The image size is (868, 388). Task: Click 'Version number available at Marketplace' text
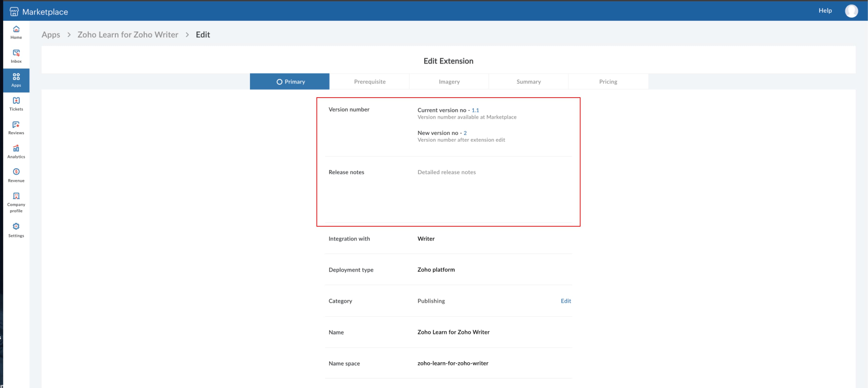[467, 117]
